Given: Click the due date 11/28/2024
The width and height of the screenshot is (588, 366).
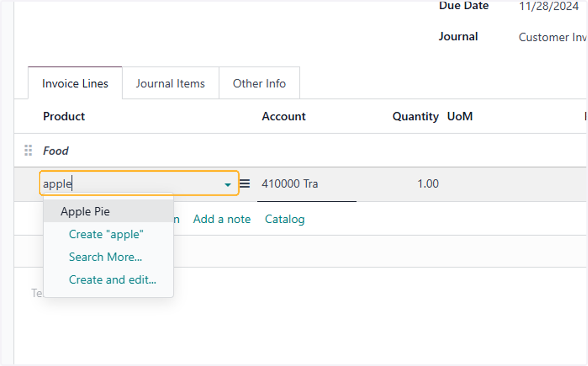Looking at the screenshot, I should pyautogui.click(x=549, y=6).
